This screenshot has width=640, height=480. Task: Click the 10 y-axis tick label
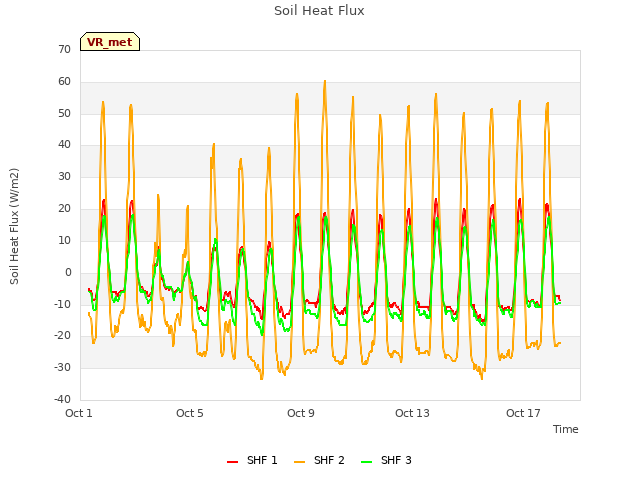tap(64, 240)
